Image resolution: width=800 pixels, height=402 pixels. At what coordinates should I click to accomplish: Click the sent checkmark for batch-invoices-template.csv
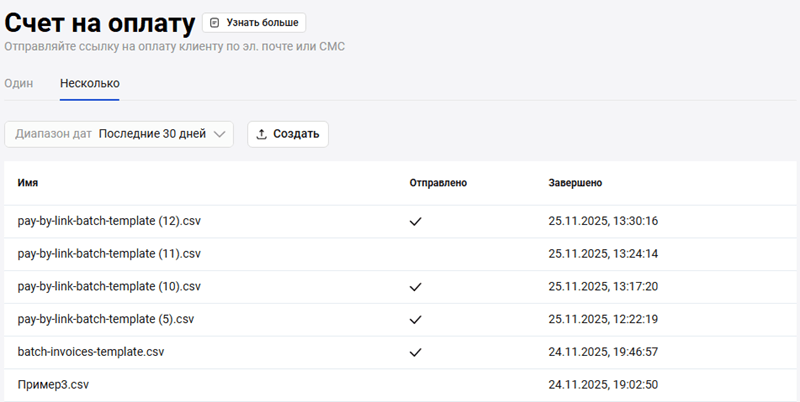(416, 352)
